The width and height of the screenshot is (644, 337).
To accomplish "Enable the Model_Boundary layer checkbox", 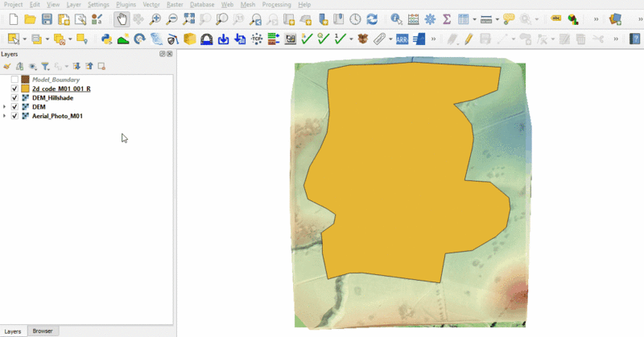I will tap(14, 80).
